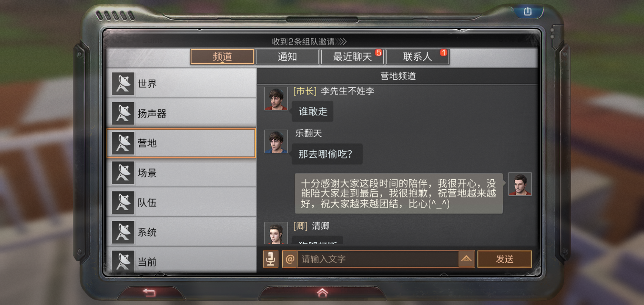This screenshot has width=644, height=305.
Task: Select the 队伍 channel
Action: point(181,202)
